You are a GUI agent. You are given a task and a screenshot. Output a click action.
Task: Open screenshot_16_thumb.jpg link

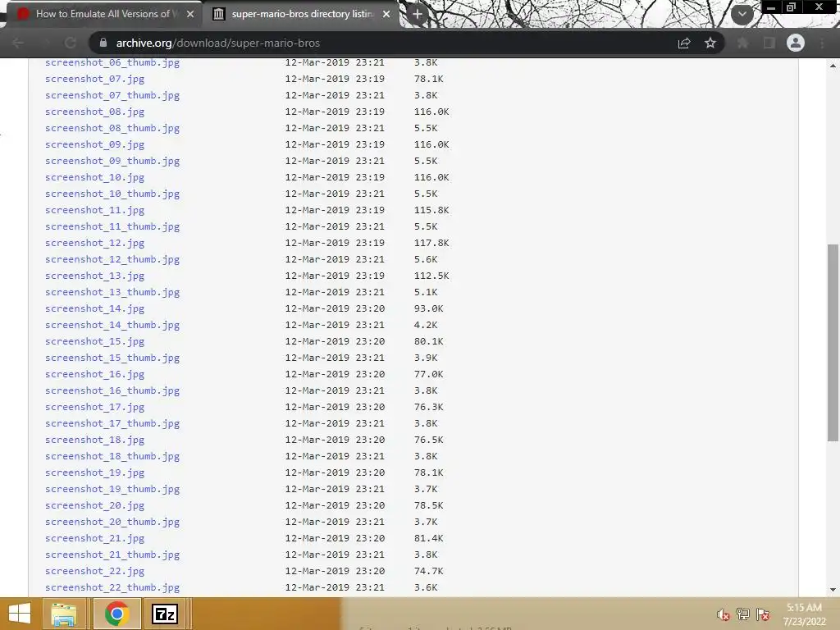click(112, 390)
